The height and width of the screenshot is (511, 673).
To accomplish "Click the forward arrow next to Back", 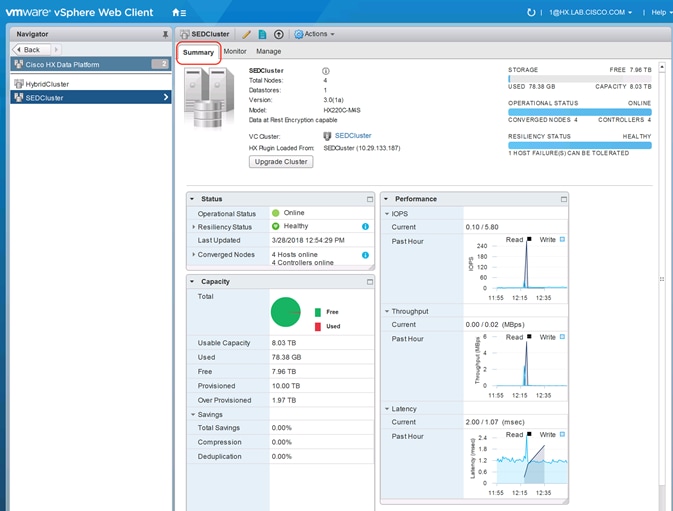I will pyautogui.click(x=56, y=50).
